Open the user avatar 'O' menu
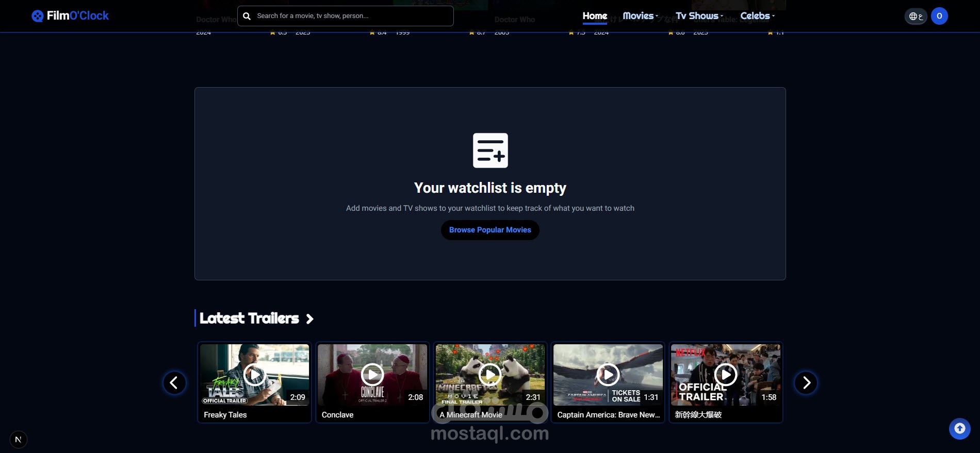Image resolution: width=980 pixels, height=453 pixels. [939, 16]
